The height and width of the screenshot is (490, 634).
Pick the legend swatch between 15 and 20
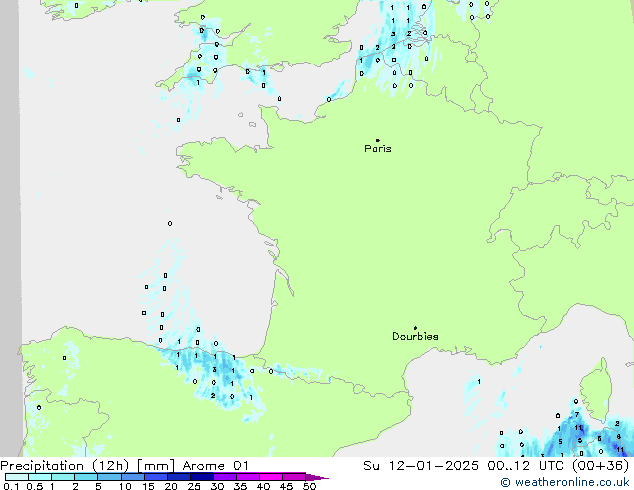pyautogui.click(x=156, y=477)
